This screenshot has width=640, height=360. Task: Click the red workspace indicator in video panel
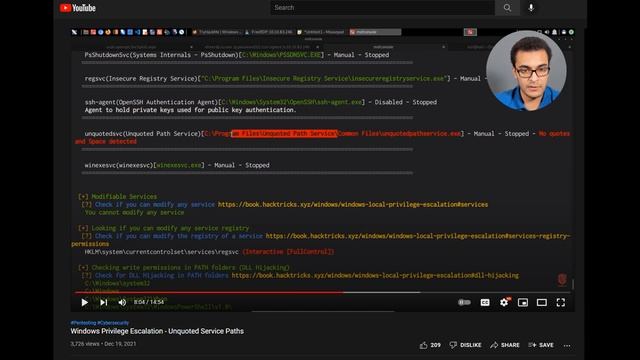click(x=470, y=32)
